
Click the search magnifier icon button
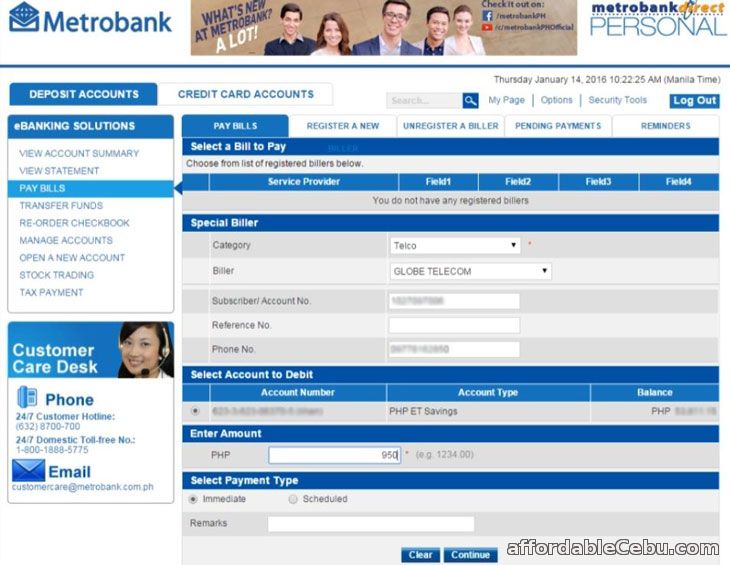[470, 101]
